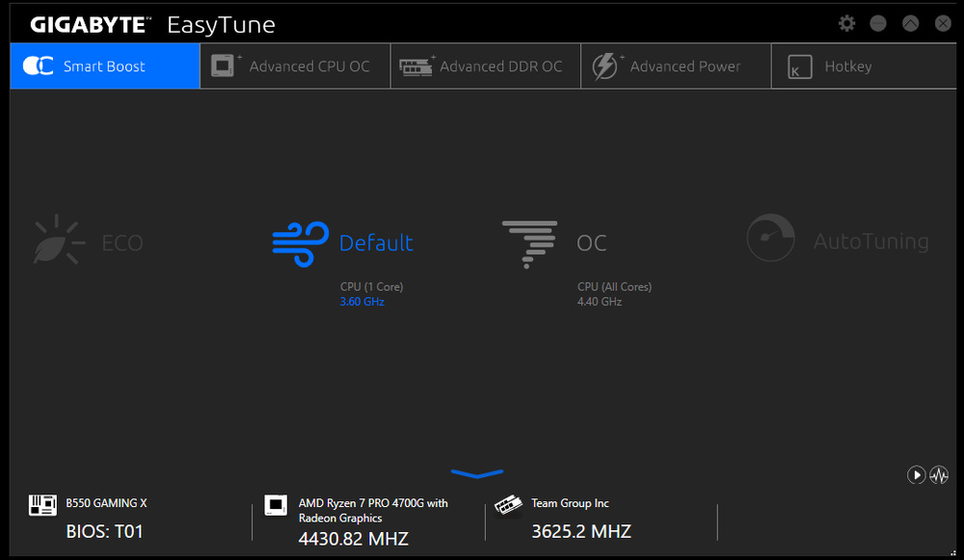Click the memory module icon beside Team Group

508,505
